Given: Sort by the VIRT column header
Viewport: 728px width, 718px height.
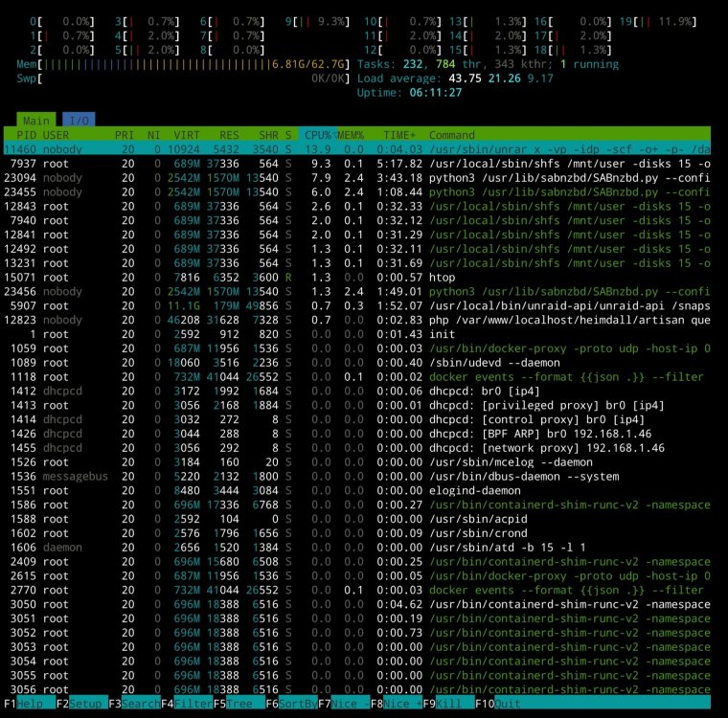Looking at the screenshot, I should [186, 135].
